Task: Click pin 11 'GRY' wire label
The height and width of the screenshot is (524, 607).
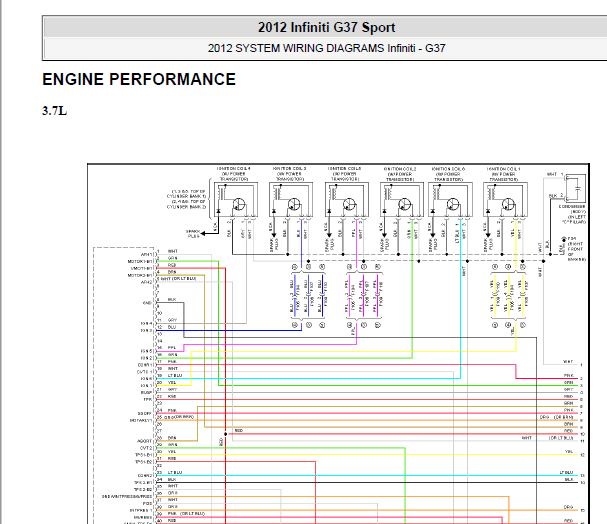Action: 172,320
